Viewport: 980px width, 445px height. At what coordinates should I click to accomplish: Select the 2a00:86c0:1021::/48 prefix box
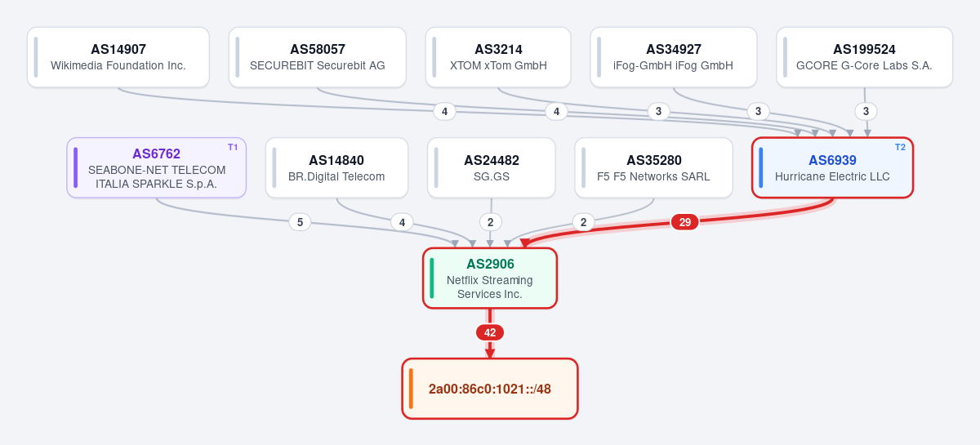pyautogui.click(x=490, y=389)
